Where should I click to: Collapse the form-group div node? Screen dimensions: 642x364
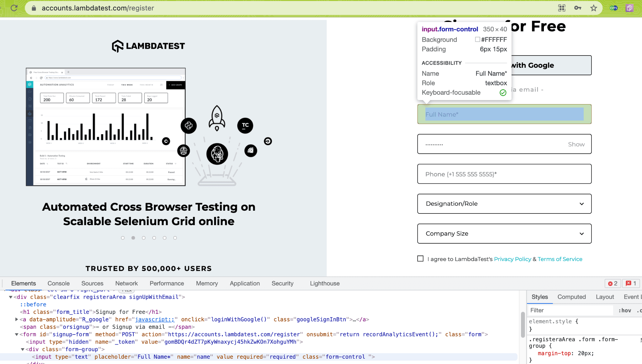tap(23, 350)
